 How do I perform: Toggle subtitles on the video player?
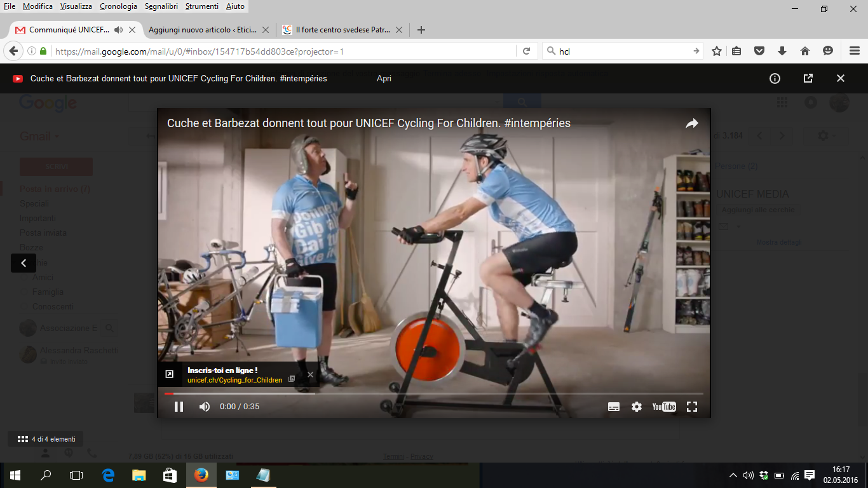614,407
